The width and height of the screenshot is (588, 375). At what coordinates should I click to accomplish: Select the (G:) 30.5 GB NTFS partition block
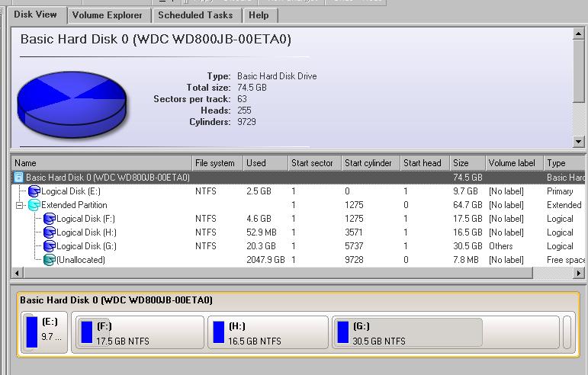[407, 333]
